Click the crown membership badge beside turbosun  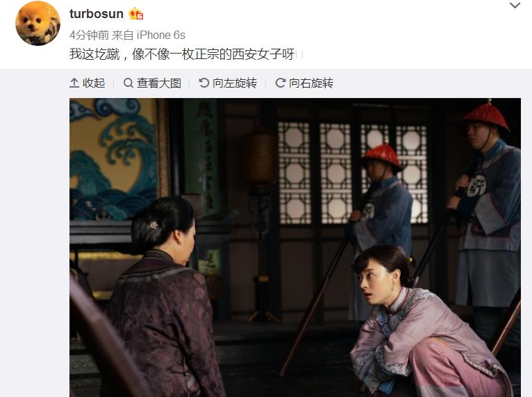[135, 14]
